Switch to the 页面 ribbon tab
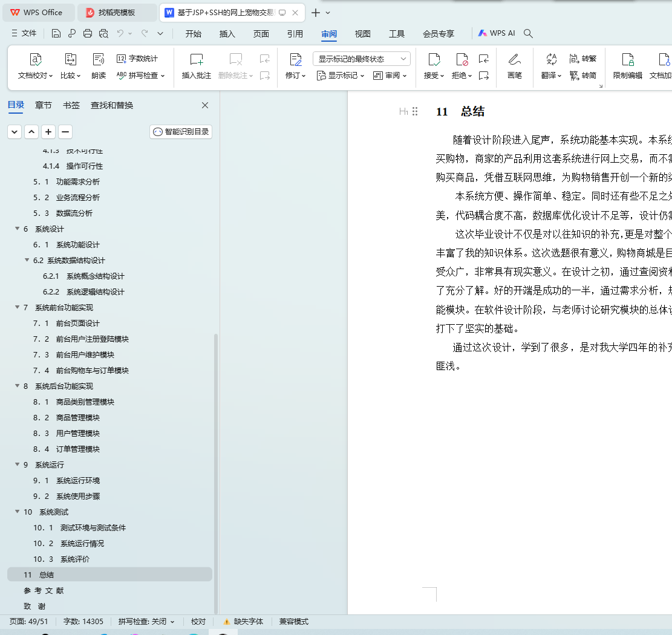672x635 pixels. click(x=261, y=34)
